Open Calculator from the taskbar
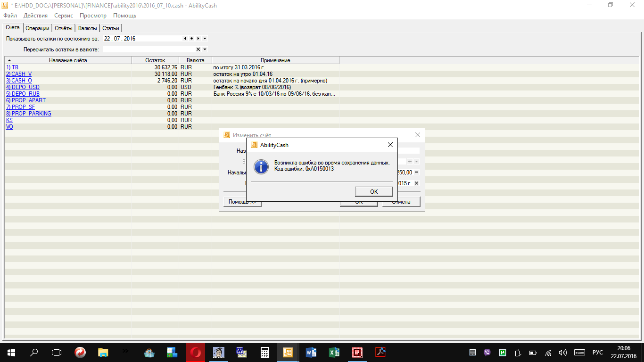 265,352
